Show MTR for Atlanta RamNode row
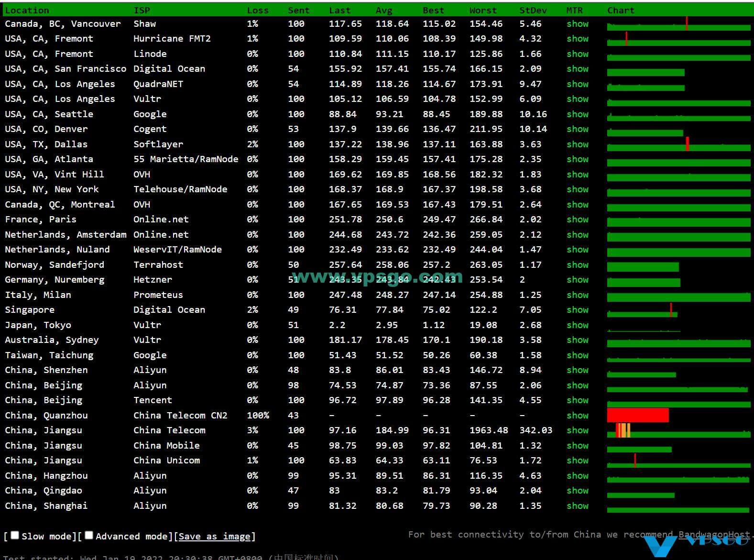 (x=578, y=159)
